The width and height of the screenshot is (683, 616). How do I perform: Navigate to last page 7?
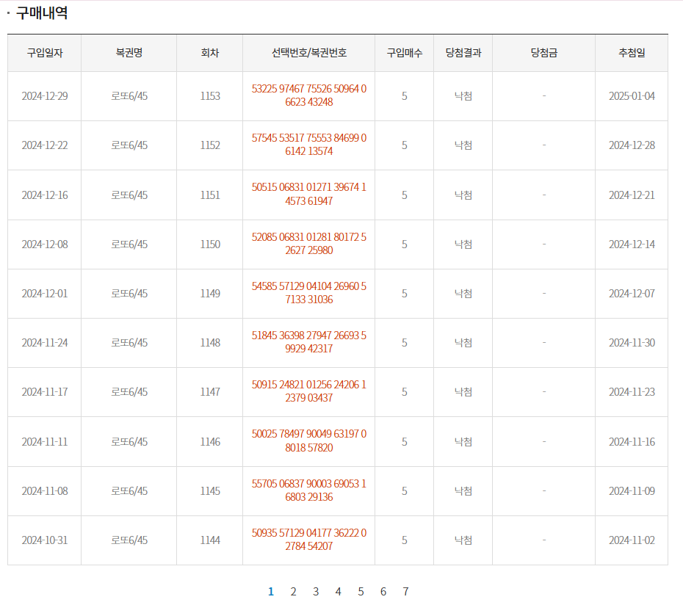pos(405,592)
